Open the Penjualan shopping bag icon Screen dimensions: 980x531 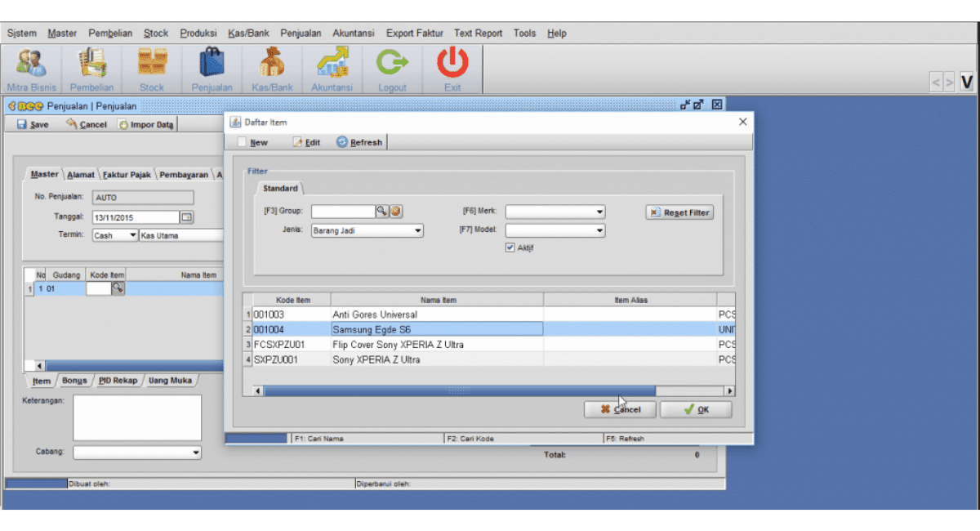tap(212, 69)
